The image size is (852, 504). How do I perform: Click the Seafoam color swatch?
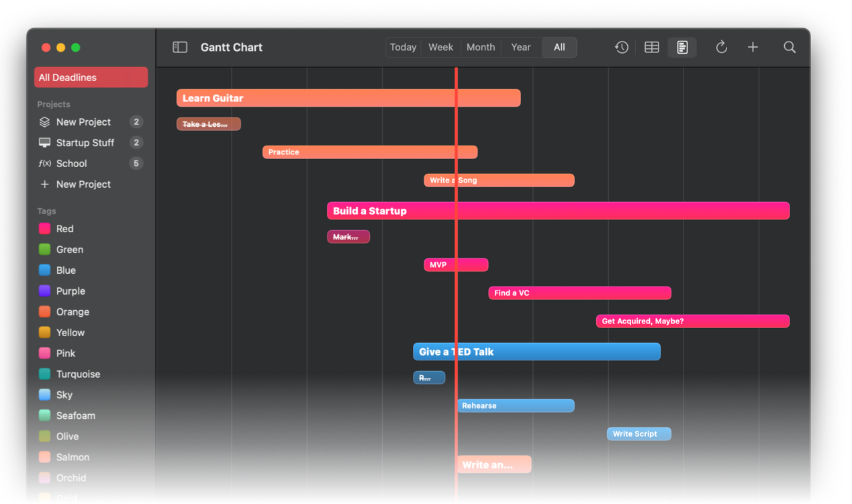point(43,415)
